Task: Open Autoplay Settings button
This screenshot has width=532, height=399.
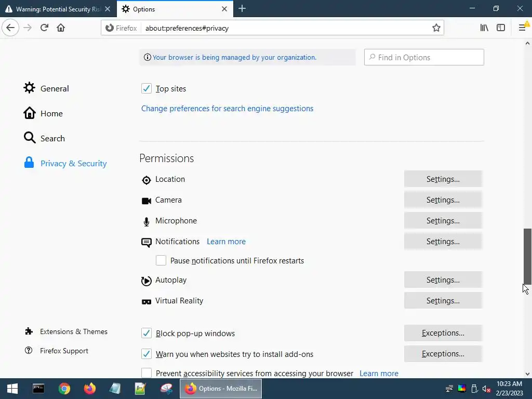Action: (x=443, y=280)
